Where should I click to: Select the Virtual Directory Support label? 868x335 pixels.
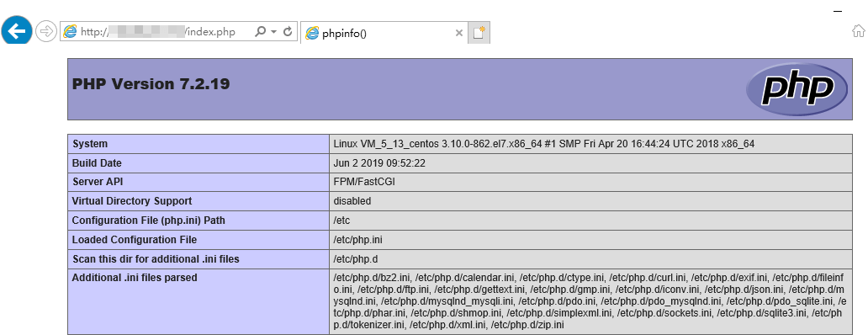(132, 201)
